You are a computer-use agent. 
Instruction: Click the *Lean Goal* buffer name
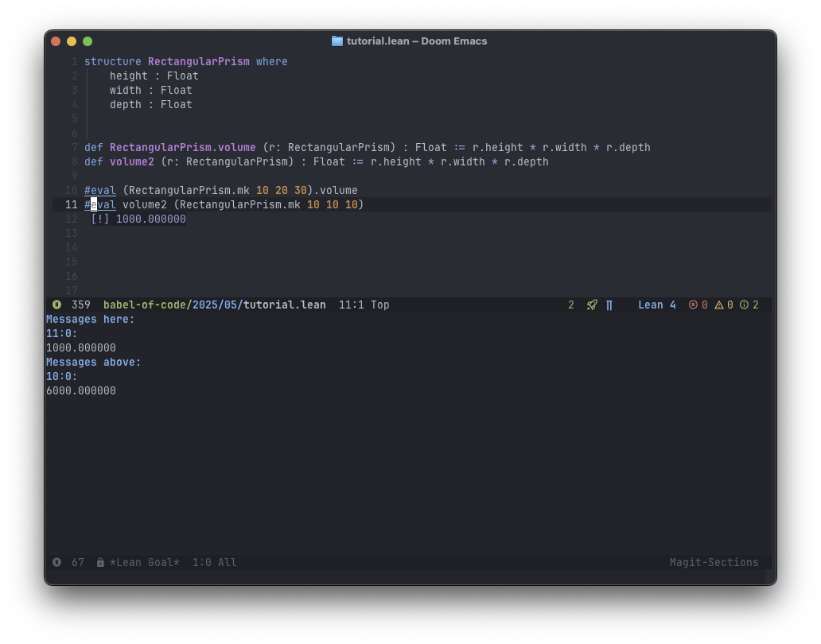pos(145,562)
